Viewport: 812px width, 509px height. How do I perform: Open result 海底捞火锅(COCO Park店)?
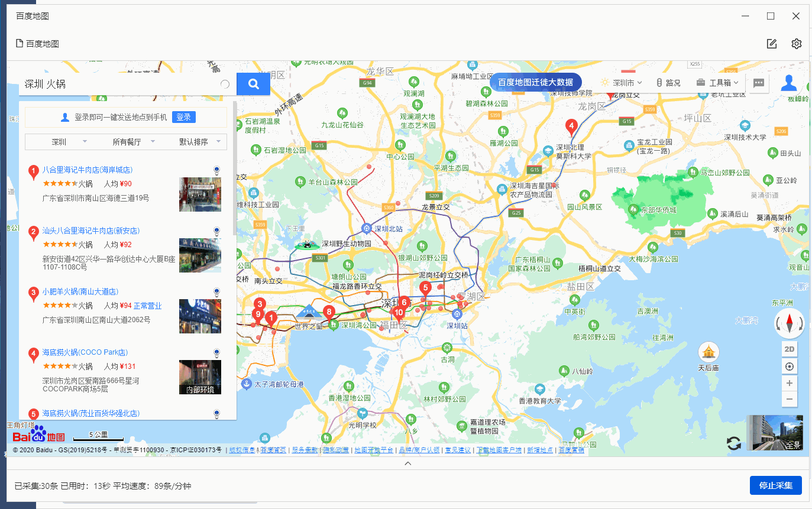tap(85, 352)
